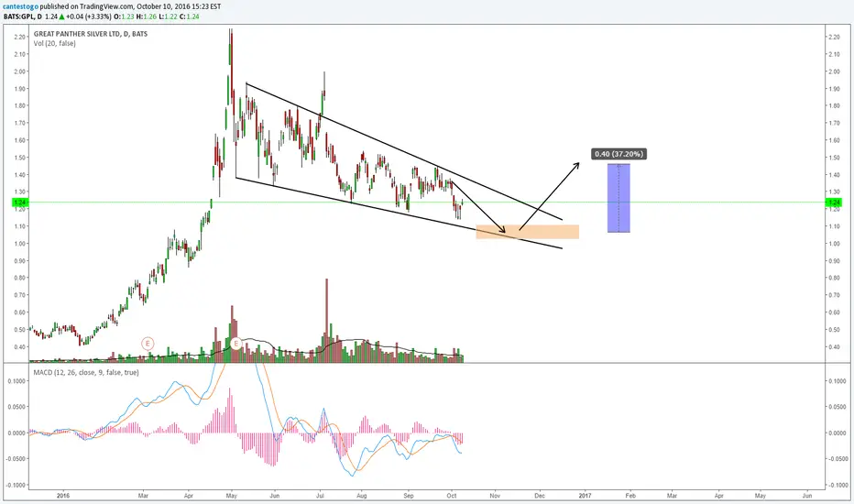Viewport: 854px width, 504px height.
Task: Select the 0.40 (37.20%) measurement label
Action: (x=619, y=154)
